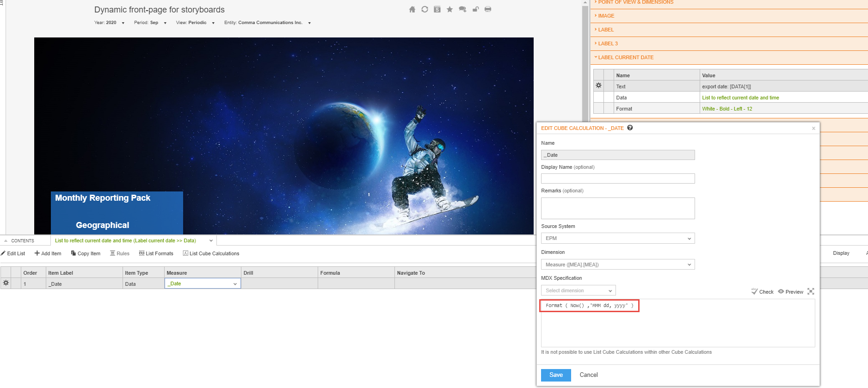
Task: Open List Cube Calculations
Action: 211,253
